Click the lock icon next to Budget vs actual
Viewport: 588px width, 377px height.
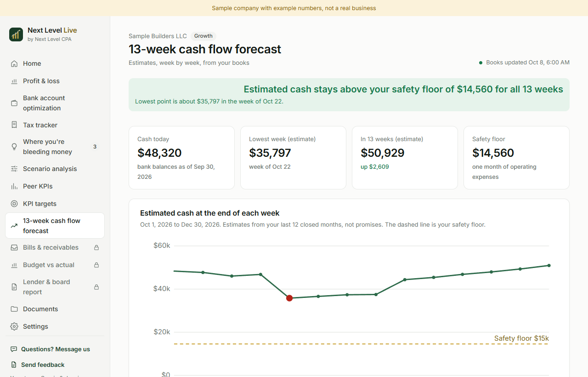pos(96,265)
